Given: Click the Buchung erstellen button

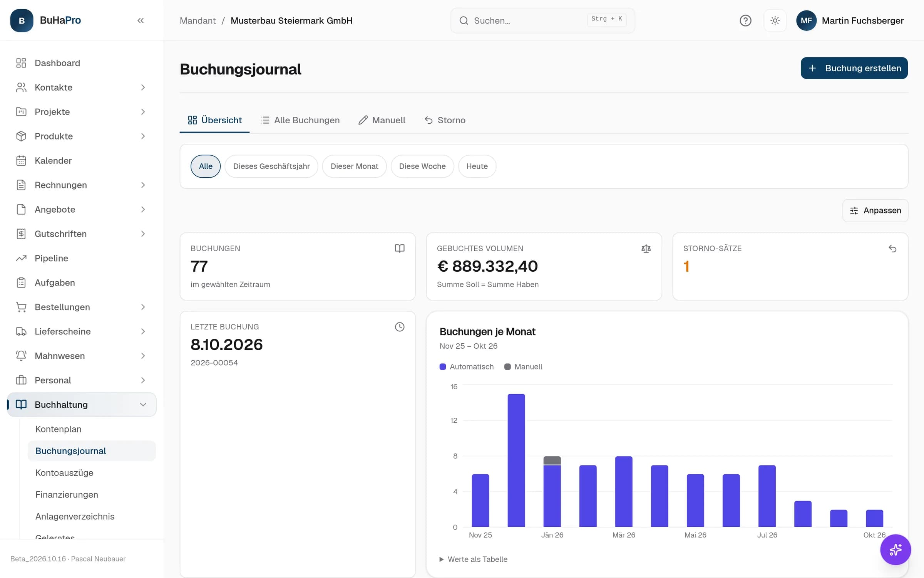Looking at the screenshot, I should (854, 68).
